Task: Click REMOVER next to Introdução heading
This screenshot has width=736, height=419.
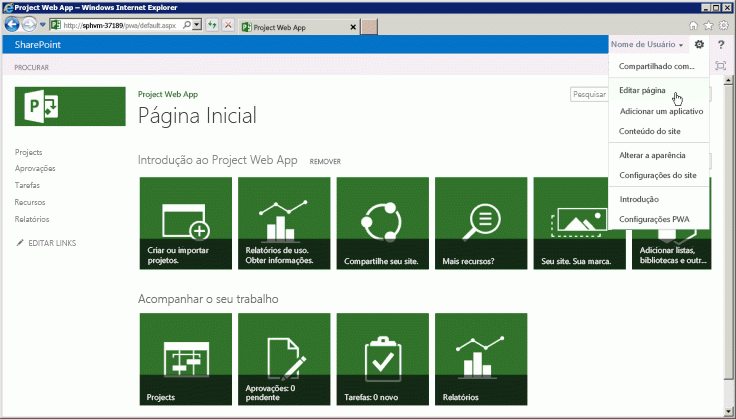Action: point(325,161)
